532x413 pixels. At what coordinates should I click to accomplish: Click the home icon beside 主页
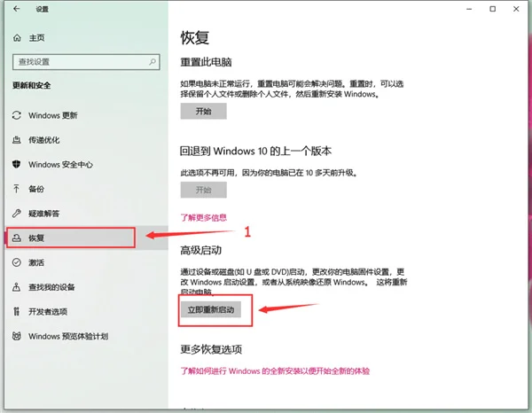pyautogui.click(x=17, y=38)
